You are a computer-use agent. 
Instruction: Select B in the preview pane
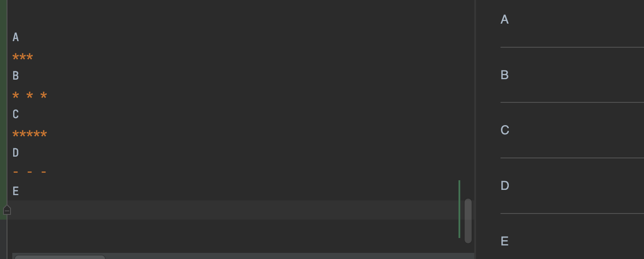pyautogui.click(x=504, y=75)
